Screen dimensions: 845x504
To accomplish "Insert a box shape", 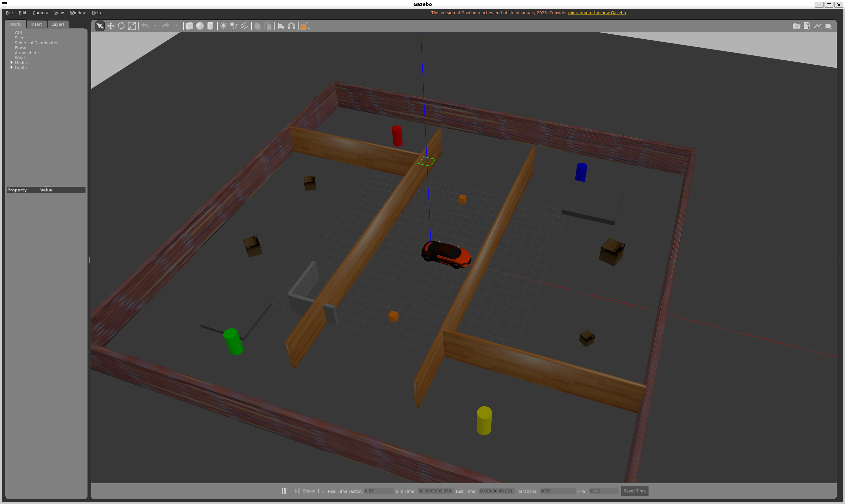I will tap(189, 26).
